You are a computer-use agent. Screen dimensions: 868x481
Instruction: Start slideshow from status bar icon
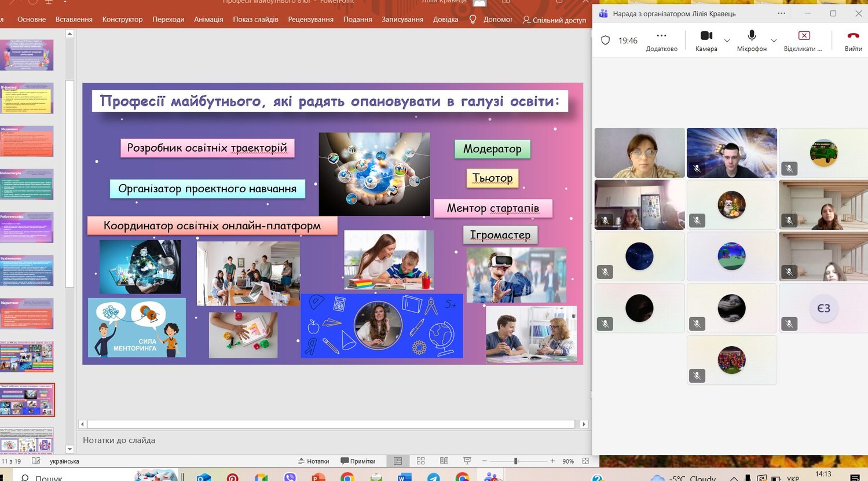tap(467, 461)
